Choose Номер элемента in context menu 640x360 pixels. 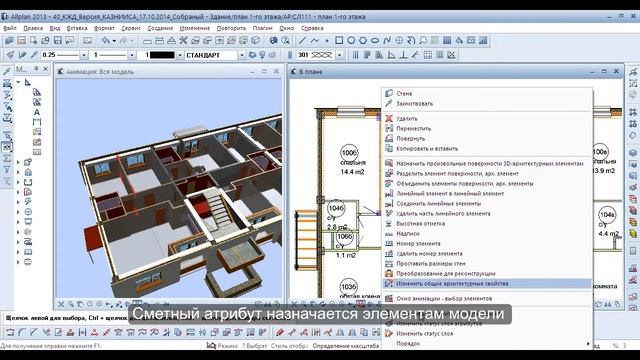tap(487, 243)
